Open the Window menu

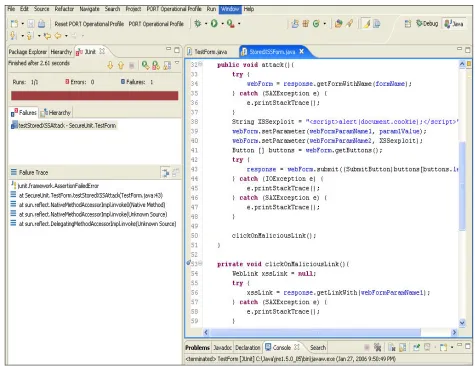(230, 9)
